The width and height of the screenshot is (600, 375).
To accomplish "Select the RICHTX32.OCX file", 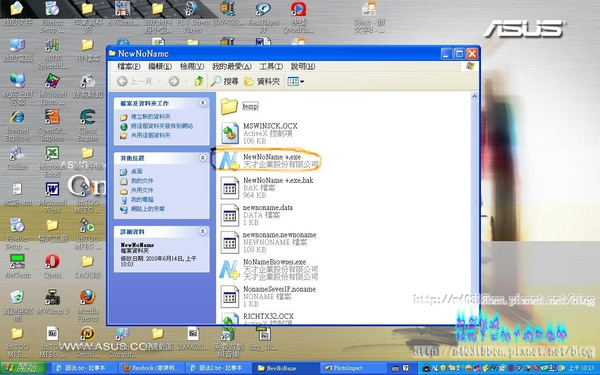I will click(x=258, y=318).
